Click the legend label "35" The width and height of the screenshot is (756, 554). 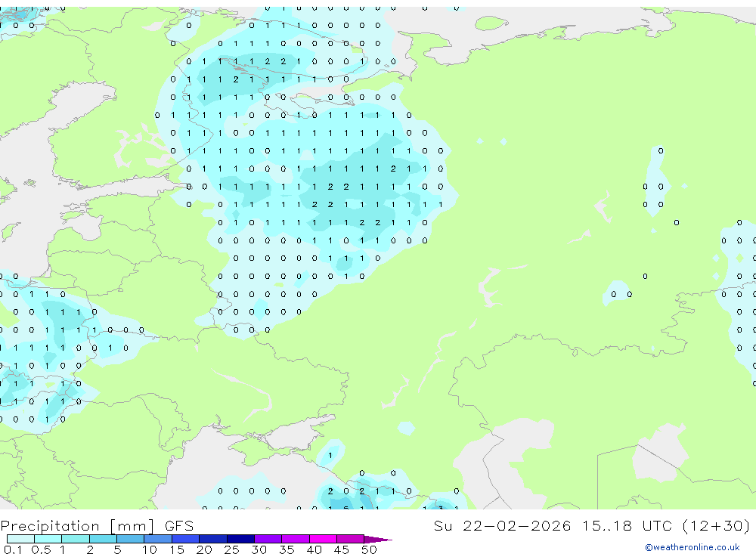[287, 549]
